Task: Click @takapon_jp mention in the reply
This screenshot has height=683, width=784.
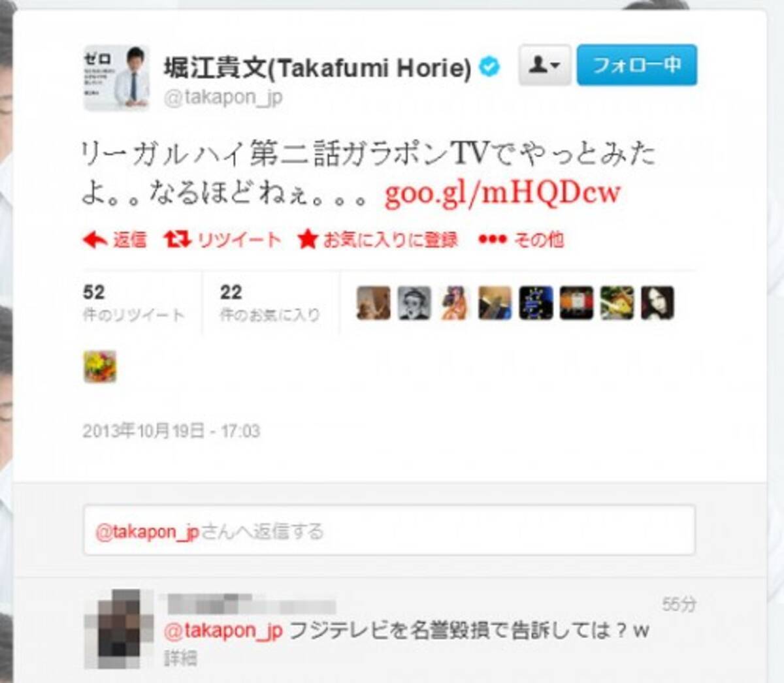Action: coord(223,631)
